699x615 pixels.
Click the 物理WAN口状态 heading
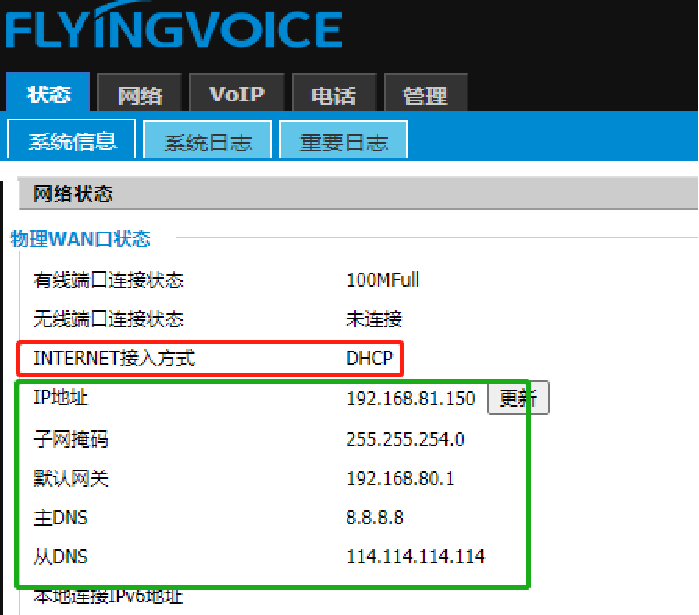coord(80,239)
